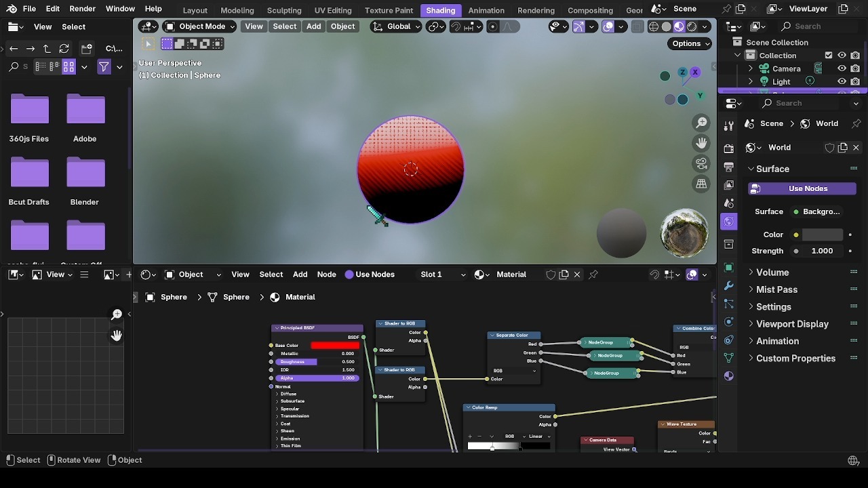
Task: Toggle Collection exclude checkbox in outliner
Action: [829, 56]
